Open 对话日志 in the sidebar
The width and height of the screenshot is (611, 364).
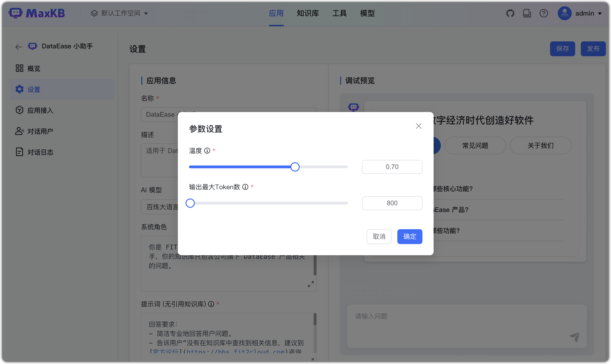tap(62, 152)
